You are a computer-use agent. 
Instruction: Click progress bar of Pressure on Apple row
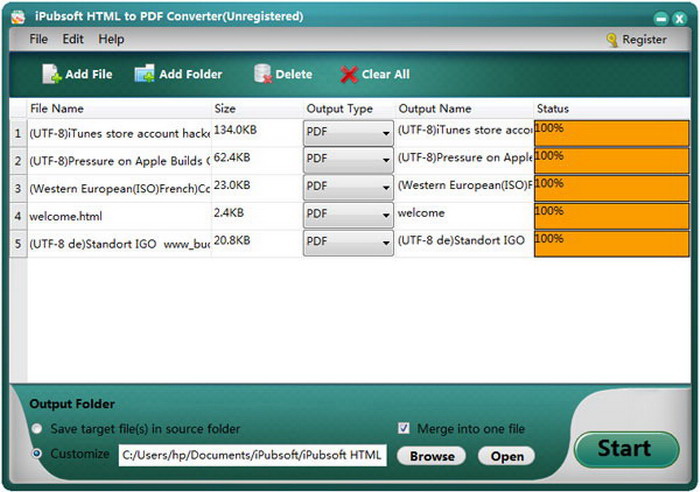coord(612,161)
